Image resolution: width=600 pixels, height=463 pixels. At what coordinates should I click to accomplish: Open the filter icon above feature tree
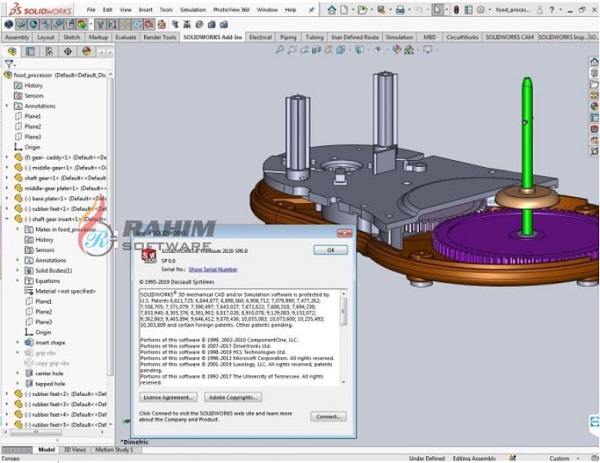click(10, 62)
